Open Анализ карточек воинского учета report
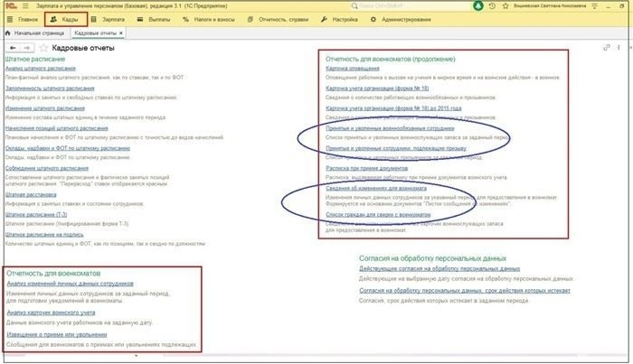The width and height of the screenshot is (633, 364). [51, 313]
